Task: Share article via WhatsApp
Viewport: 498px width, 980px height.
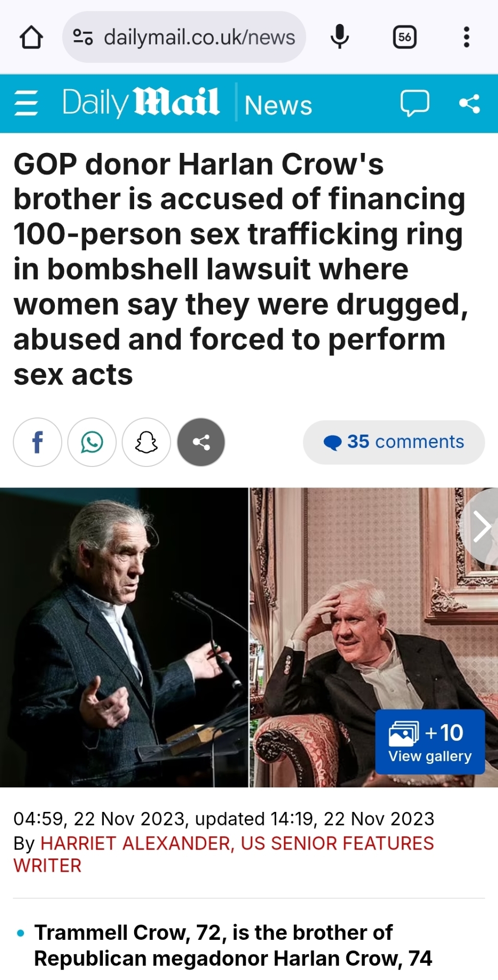Action: point(92,442)
